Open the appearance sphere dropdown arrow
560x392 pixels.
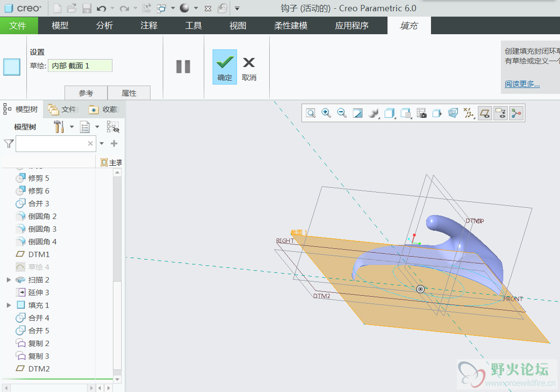196,8
